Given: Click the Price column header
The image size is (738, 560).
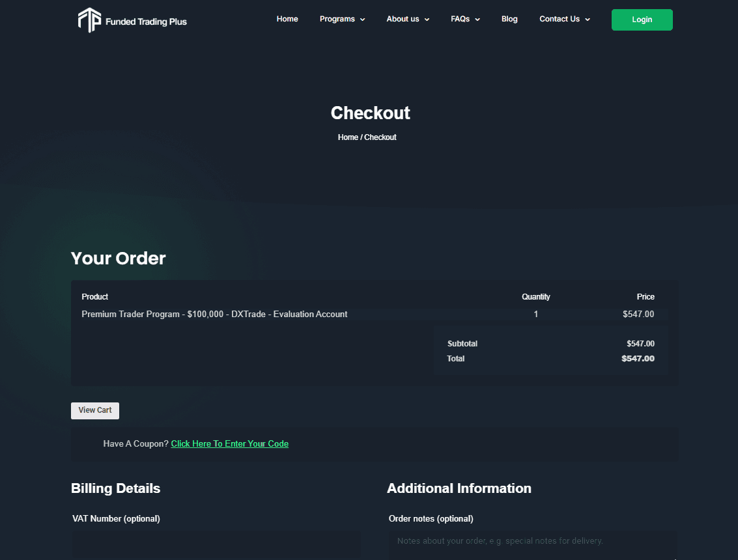Looking at the screenshot, I should (646, 296).
